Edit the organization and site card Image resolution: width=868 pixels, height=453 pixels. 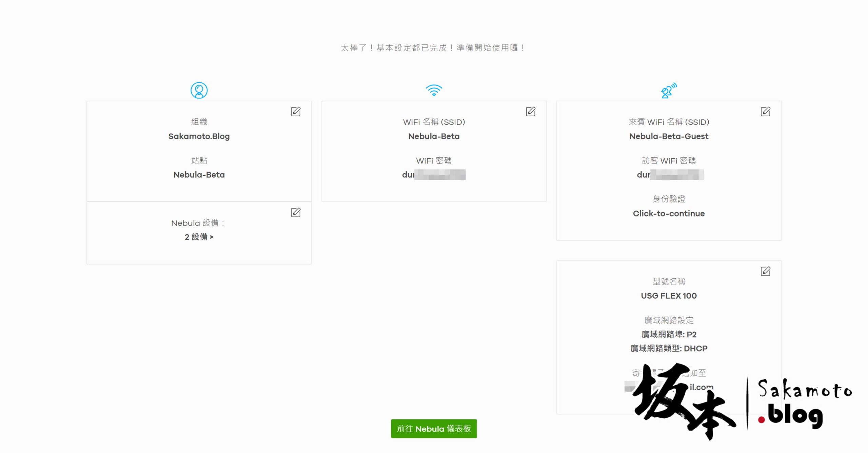coord(296,112)
